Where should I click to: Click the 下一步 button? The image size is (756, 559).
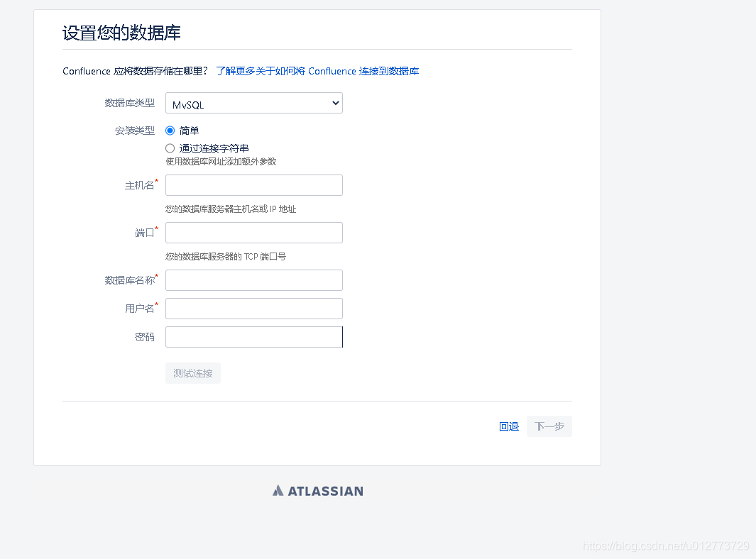(x=549, y=426)
